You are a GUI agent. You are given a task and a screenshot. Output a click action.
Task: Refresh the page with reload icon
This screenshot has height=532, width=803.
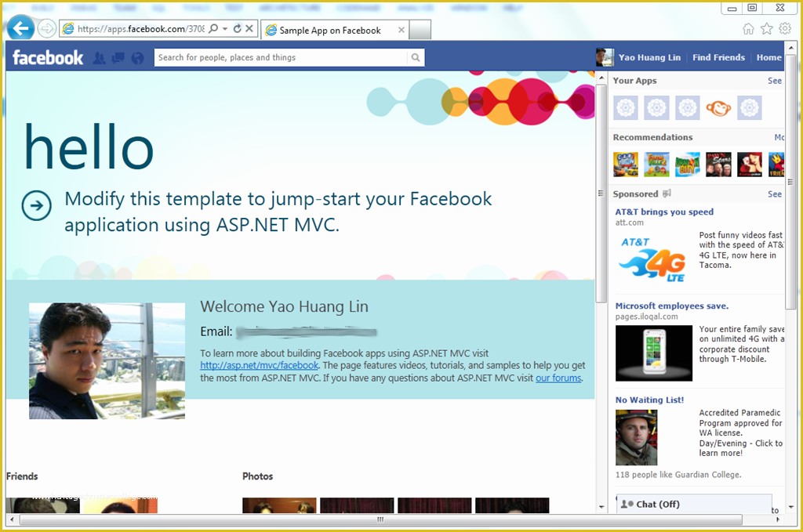237,29
